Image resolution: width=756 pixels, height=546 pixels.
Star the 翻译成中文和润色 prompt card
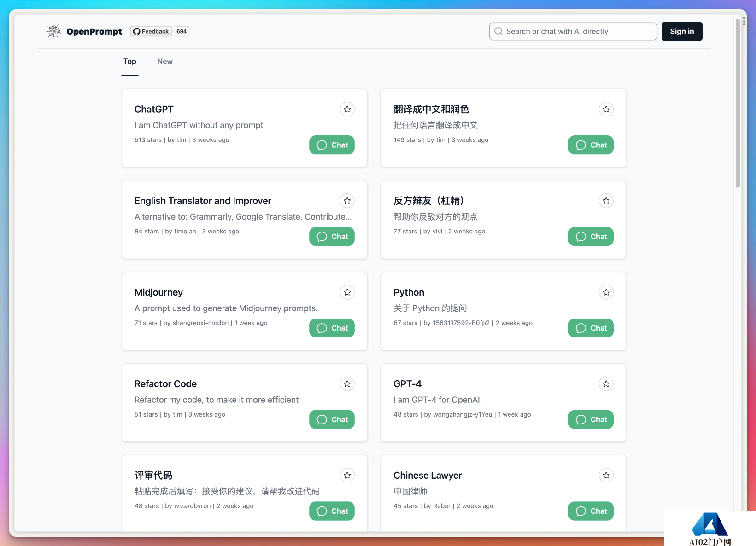(x=606, y=109)
